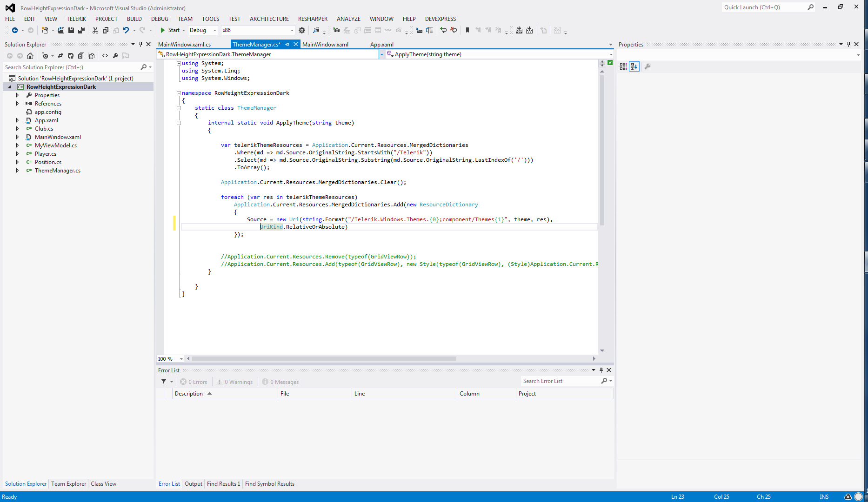Viewport: 868px width, 502px height.
Task: Open the Output tab at bottom
Action: pyautogui.click(x=193, y=484)
